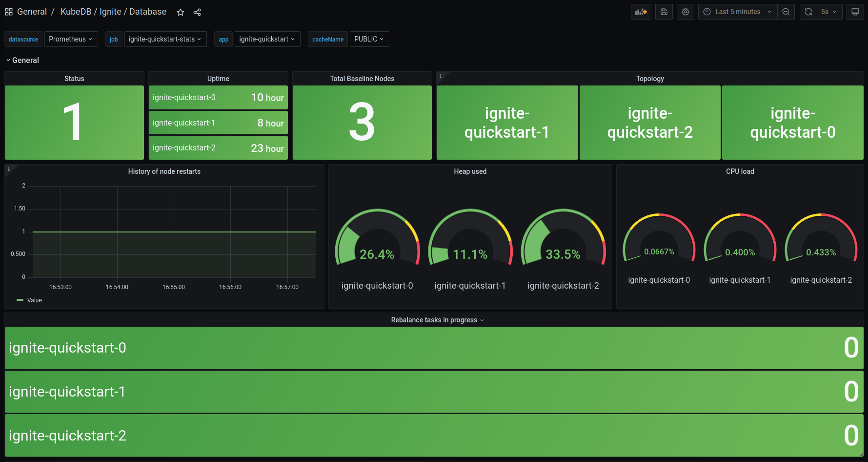Screen dimensions: 868x462
Task: Open the Heap used panel title menu
Action: point(470,171)
